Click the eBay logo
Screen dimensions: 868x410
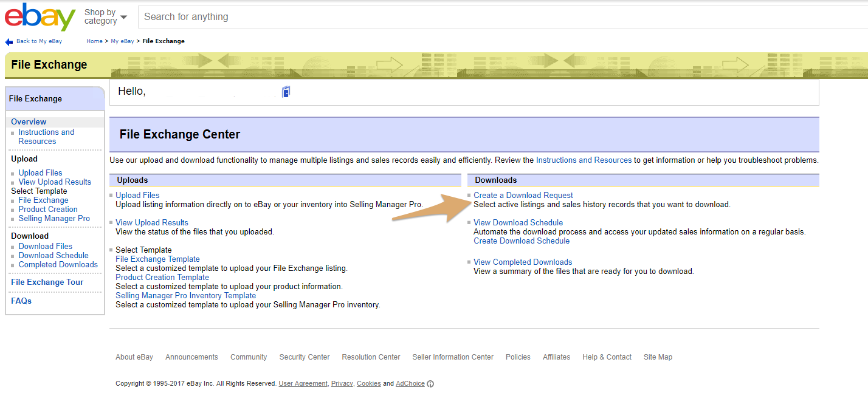[x=40, y=17]
